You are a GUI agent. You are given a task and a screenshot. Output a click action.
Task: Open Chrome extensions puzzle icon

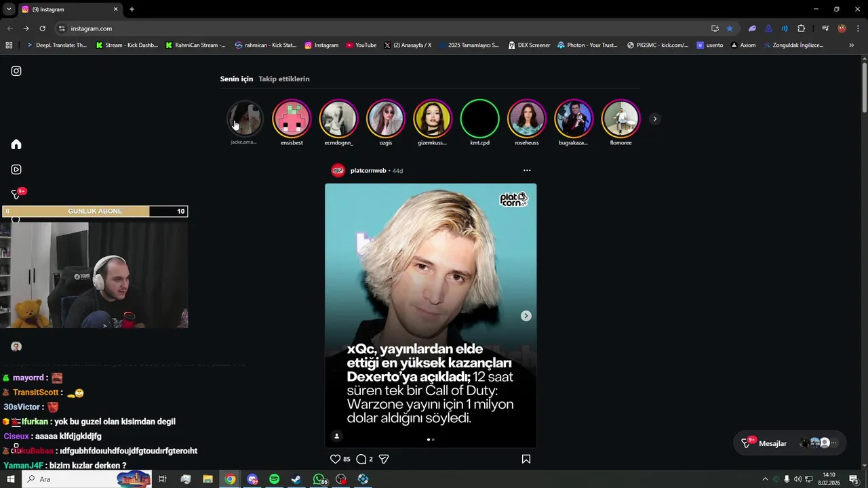(801, 28)
